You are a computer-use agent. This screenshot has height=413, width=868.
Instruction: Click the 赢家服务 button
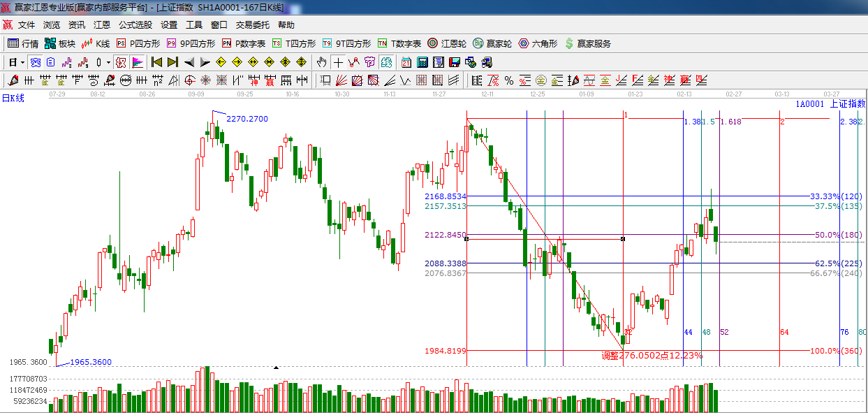[x=587, y=43]
